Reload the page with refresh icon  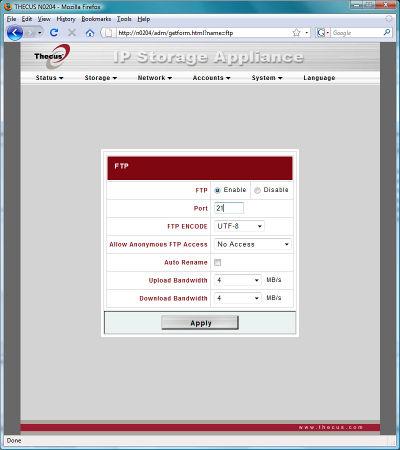(54, 32)
